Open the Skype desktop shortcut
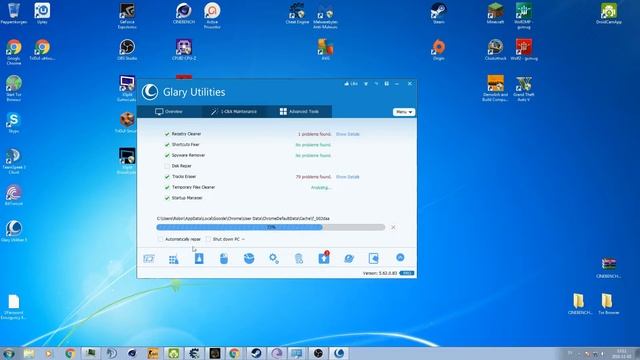 (13, 122)
